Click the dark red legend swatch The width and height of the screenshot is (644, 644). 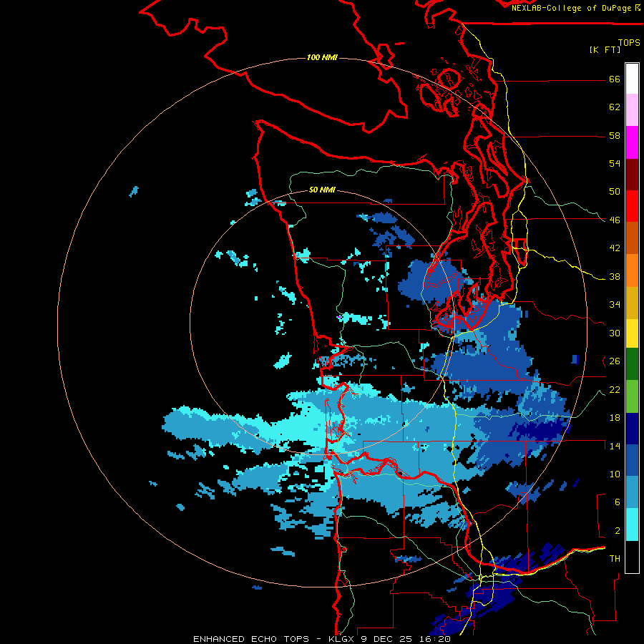(632, 175)
